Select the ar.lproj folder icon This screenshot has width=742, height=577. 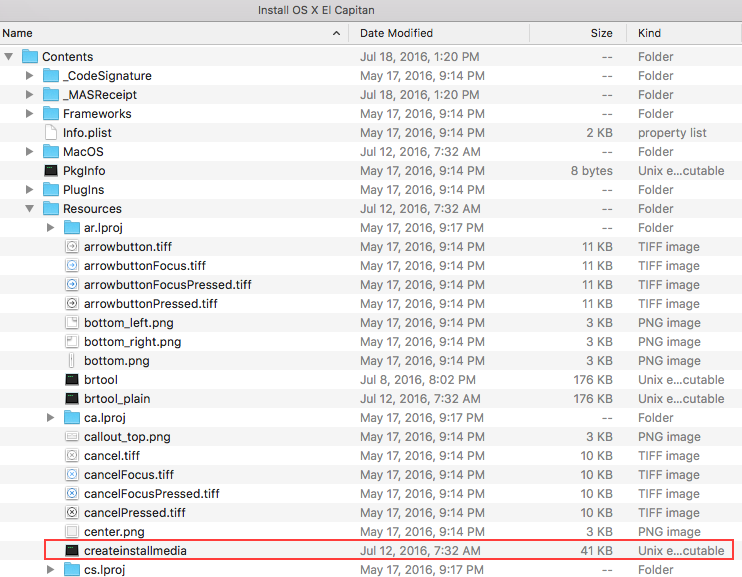point(71,227)
